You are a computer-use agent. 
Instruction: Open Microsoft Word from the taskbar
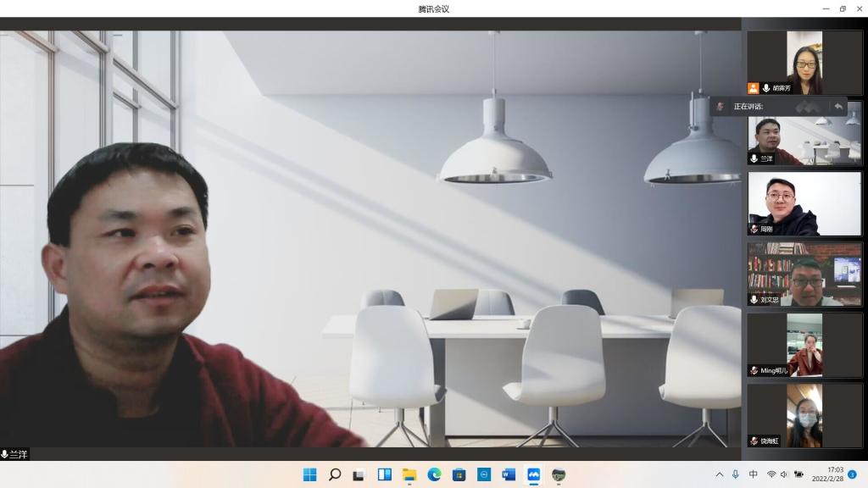(509, 474)
